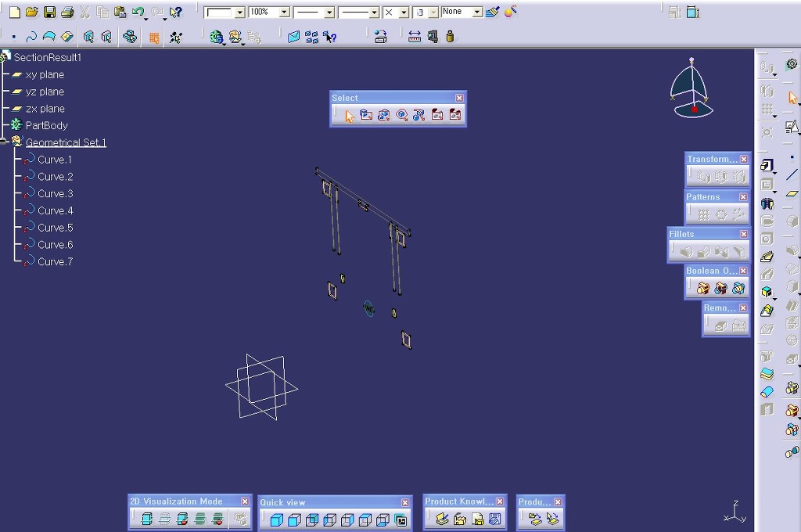Click the 3D compass in the viewport
This screenshot has width=801, height=532.
pyautogui.click(x=691, y=88)
